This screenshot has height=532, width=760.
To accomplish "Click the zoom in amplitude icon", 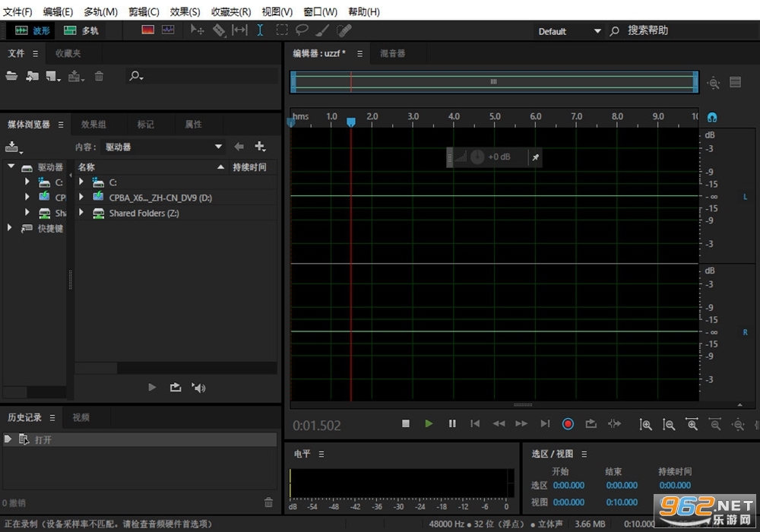I will pyautogui.click(x=644, y=424).
